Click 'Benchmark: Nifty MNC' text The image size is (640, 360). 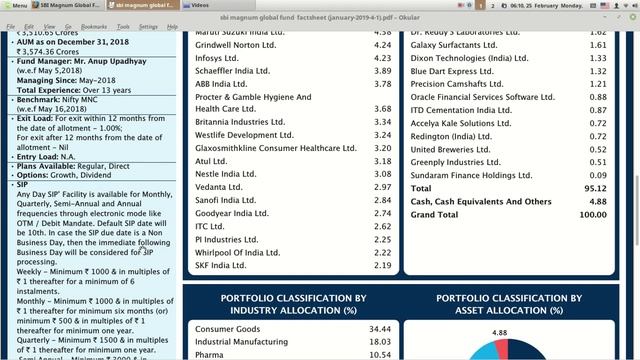[57, 99]
